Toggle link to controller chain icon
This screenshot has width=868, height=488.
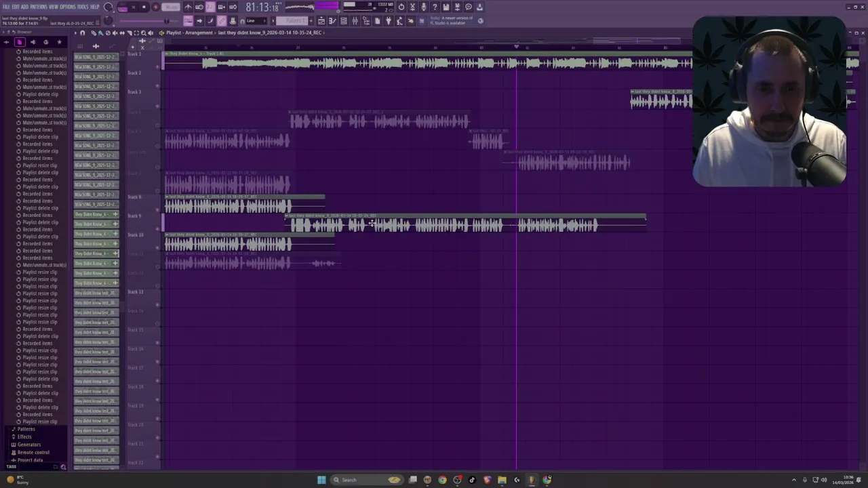coord(221,21)
